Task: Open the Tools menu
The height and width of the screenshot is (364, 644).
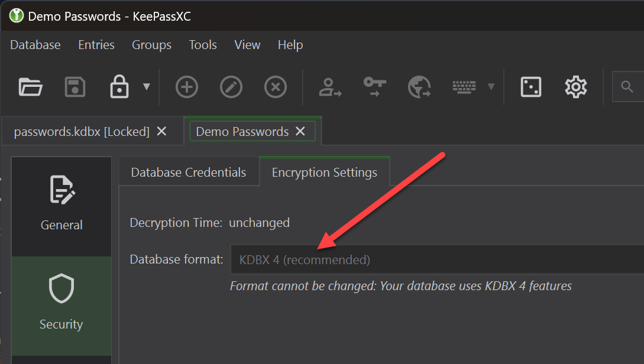Action: [203, 44]
